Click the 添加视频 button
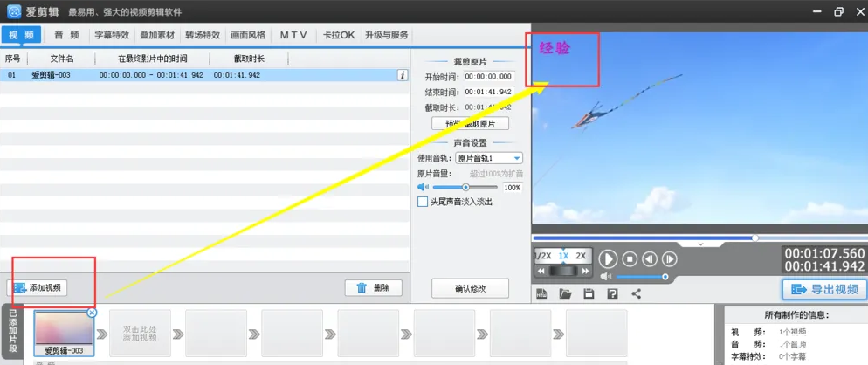 [37, 288]
